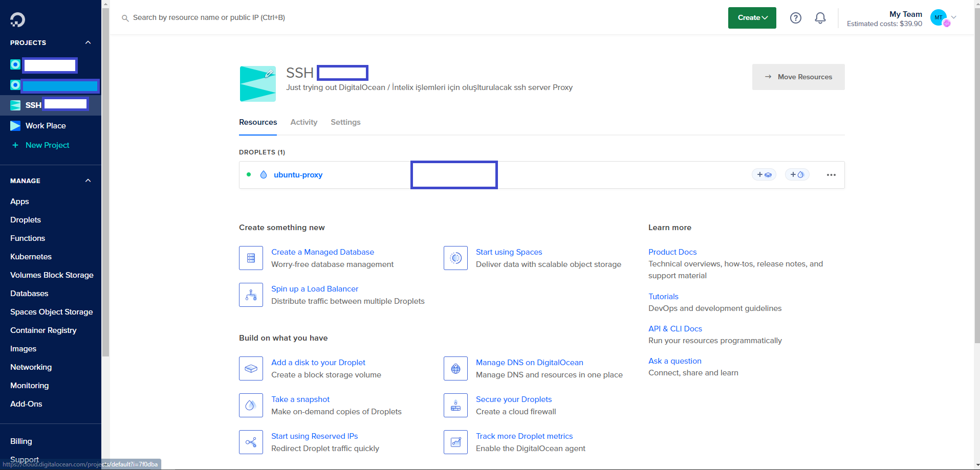Click the DigitalOcean logo icon
The height and width of the screenshot is (470, 980).
pyautogui.click(x=17, y=19)
